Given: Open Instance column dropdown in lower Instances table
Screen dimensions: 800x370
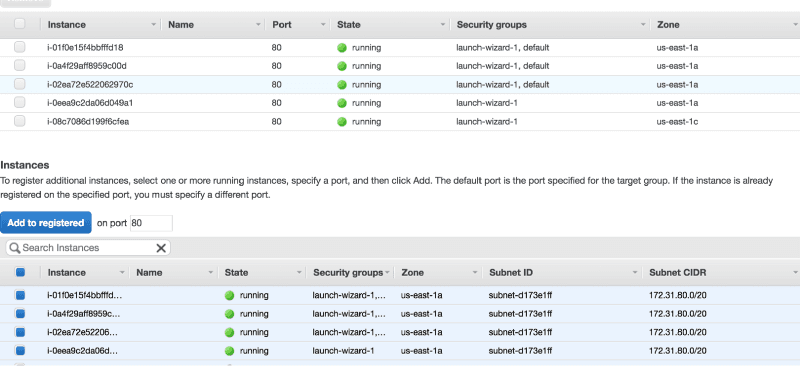Looking at the screenshot, I should click(x=122, y=273).
